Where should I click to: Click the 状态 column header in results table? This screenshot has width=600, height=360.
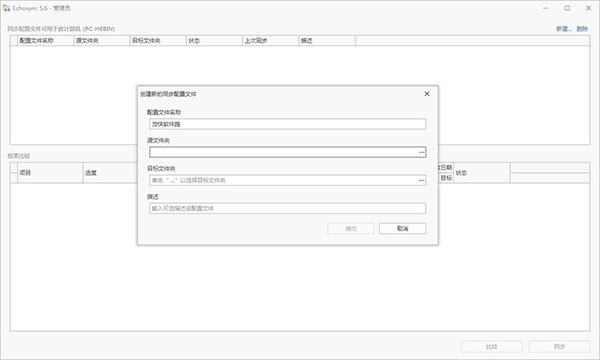pos(482,173)
